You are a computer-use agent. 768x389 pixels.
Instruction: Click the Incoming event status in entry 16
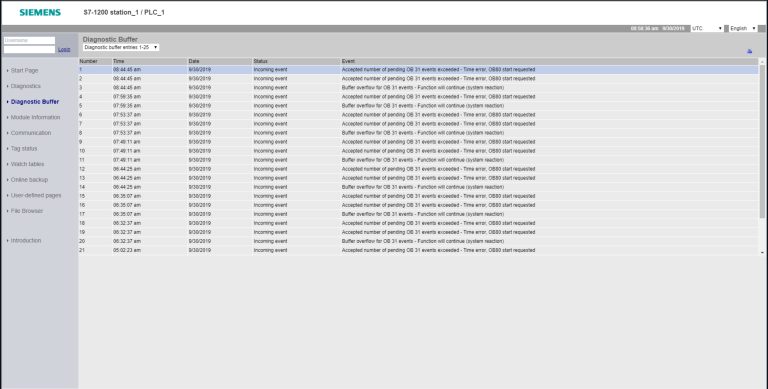click(270, 205)
